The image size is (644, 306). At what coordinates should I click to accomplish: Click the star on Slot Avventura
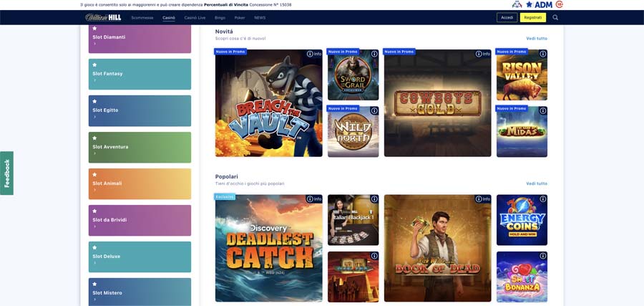(x=94, y=138)
